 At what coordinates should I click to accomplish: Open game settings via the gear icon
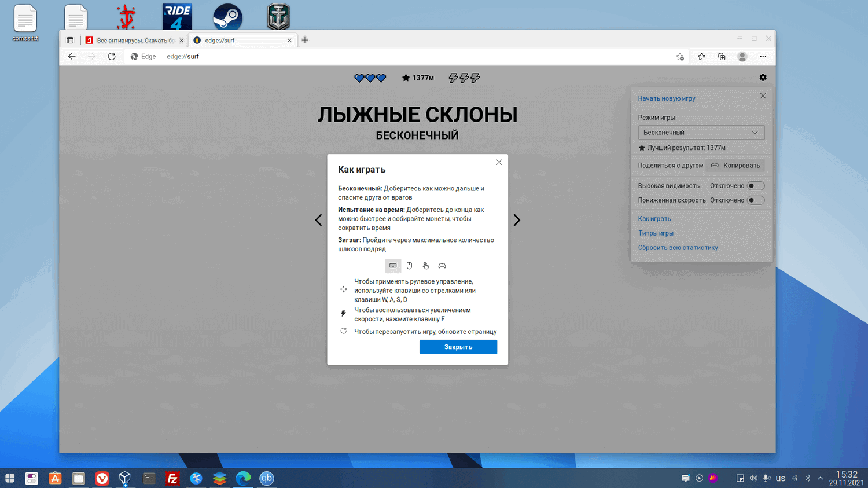pyautogui.click(x=763, y=77)
